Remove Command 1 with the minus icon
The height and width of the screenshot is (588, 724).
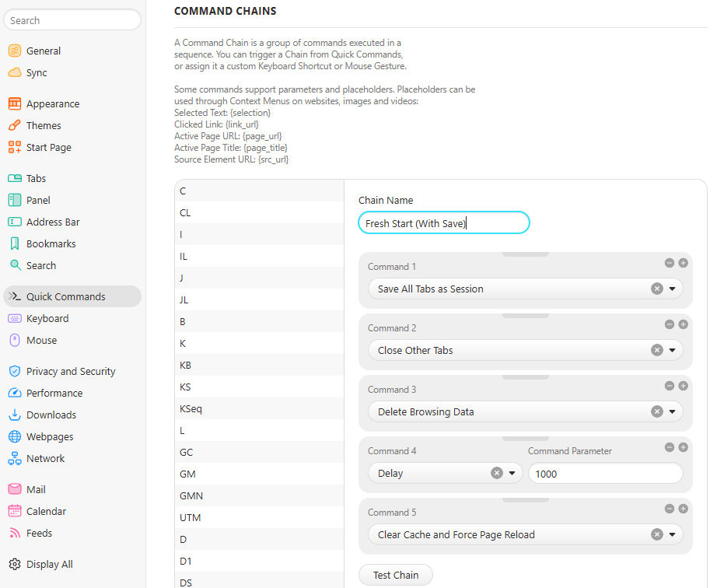coord(669,263)
